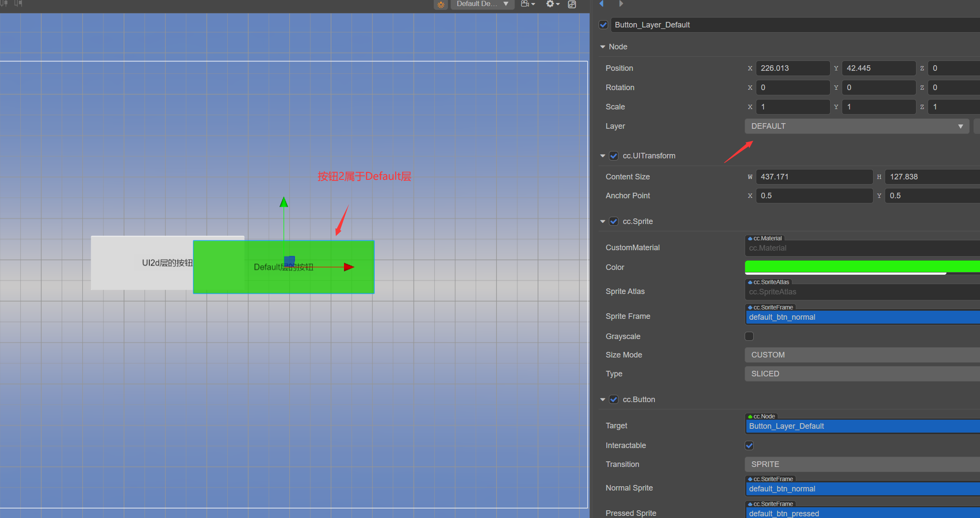Click the Position X input field

[x=792, y=68]
